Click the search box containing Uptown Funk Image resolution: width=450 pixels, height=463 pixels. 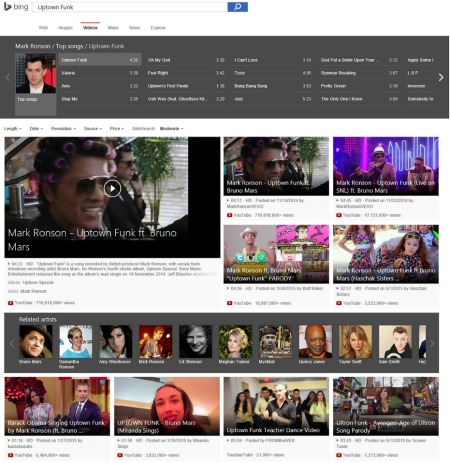pos(130,7)
